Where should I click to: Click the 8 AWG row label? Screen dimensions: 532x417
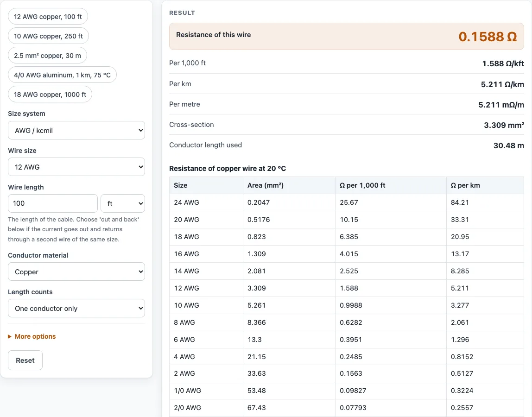184,322
